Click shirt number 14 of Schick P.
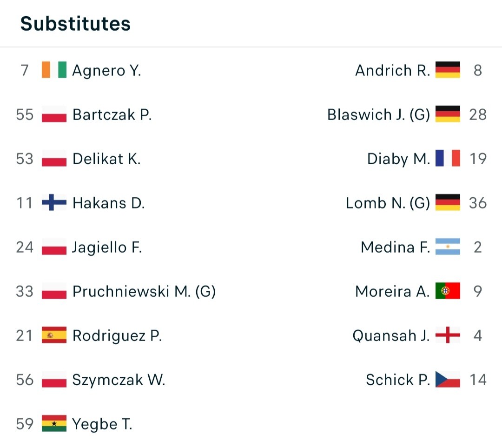This screenshot has height=448, width=502. [478, 380]
